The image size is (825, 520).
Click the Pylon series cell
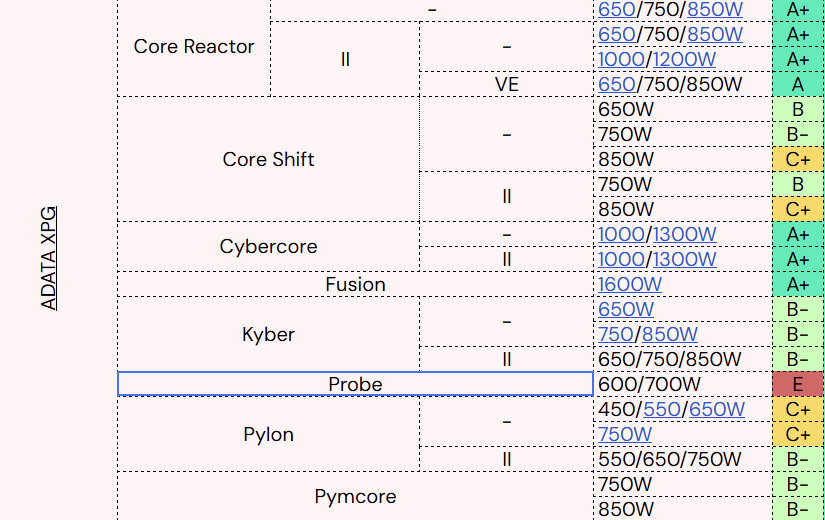coord(268,434)
